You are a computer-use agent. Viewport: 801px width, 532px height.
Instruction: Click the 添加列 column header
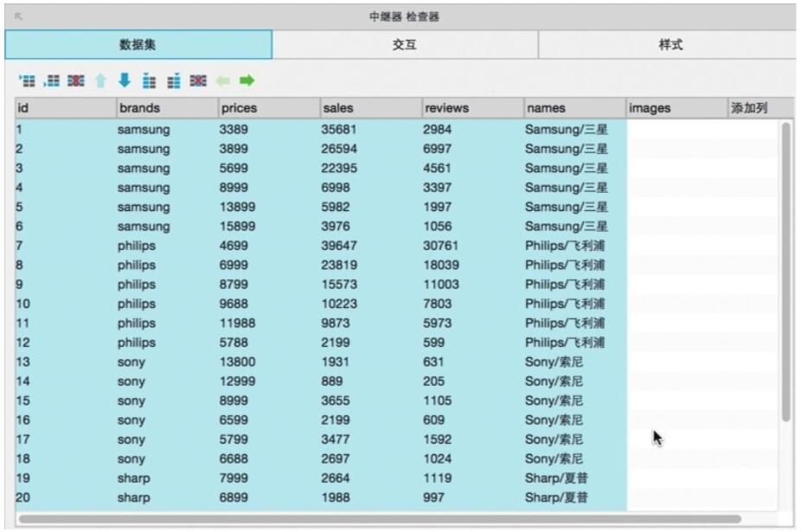(760, 108)
